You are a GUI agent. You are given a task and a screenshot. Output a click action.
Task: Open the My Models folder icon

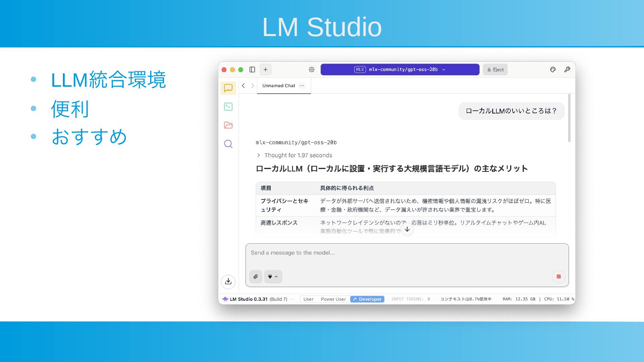[x=228, y=125]
